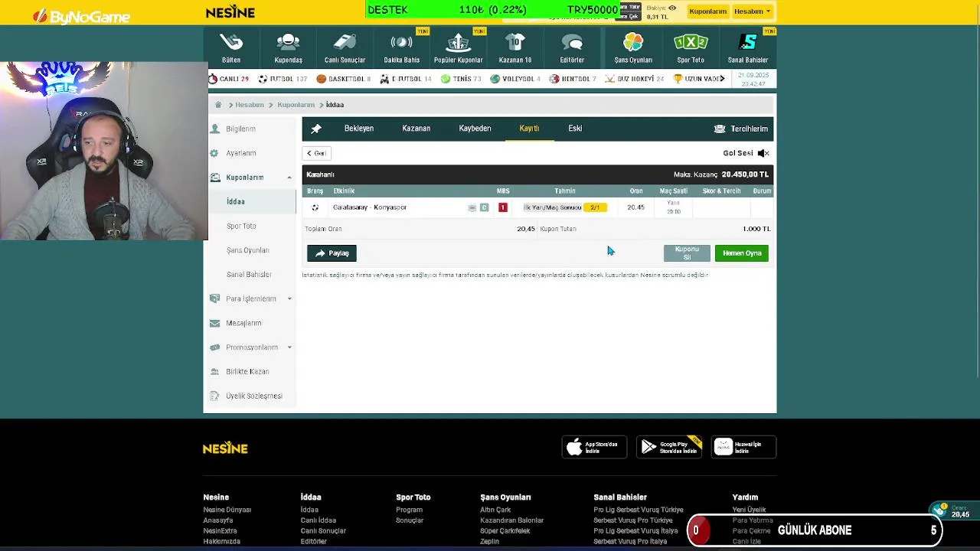Select Şans Oyunları in sidebar
Viewport: 980px width, 551px height.
click(250, 250)
